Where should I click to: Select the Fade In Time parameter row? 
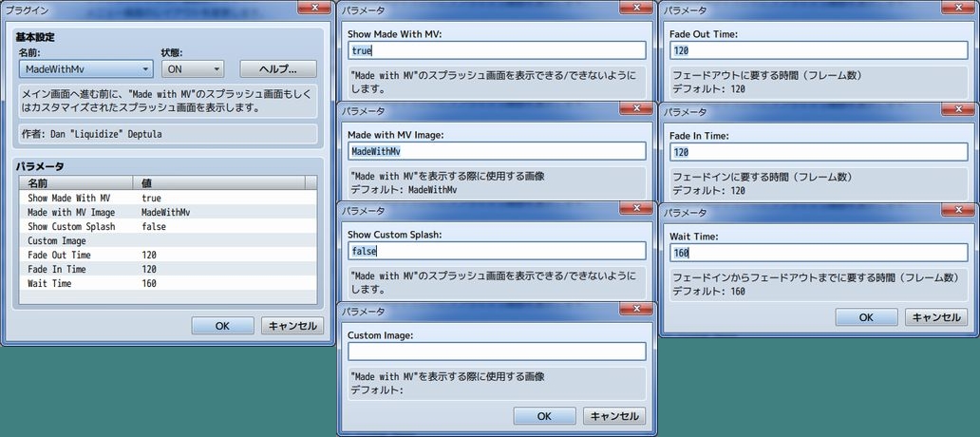click(x=167, y=270)
